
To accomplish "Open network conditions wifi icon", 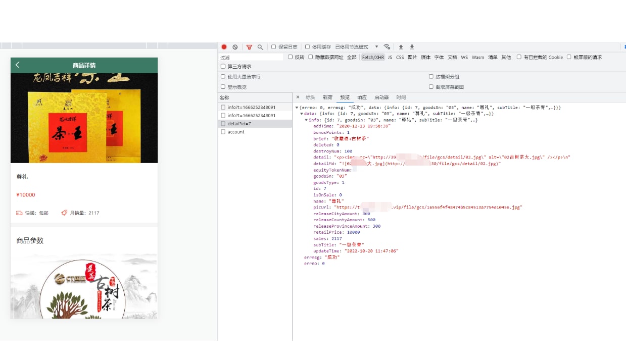I will tap(387, 47).
